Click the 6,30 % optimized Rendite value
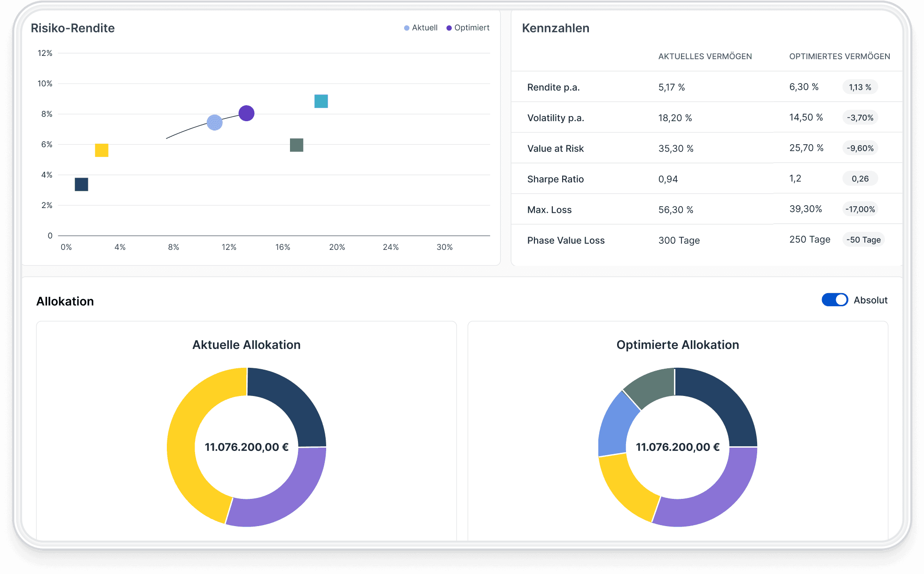The image size is (924, 574). (804, 87)
